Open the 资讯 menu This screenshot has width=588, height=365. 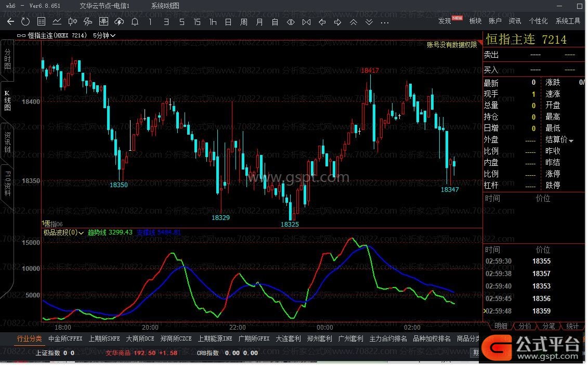coord(515,21)
